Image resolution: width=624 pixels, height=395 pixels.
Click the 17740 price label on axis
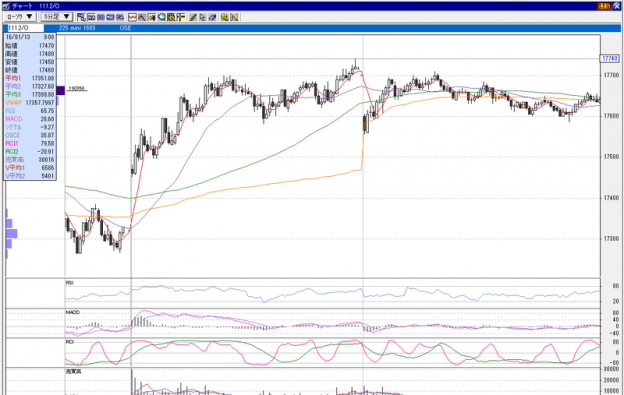coord(609,58)
